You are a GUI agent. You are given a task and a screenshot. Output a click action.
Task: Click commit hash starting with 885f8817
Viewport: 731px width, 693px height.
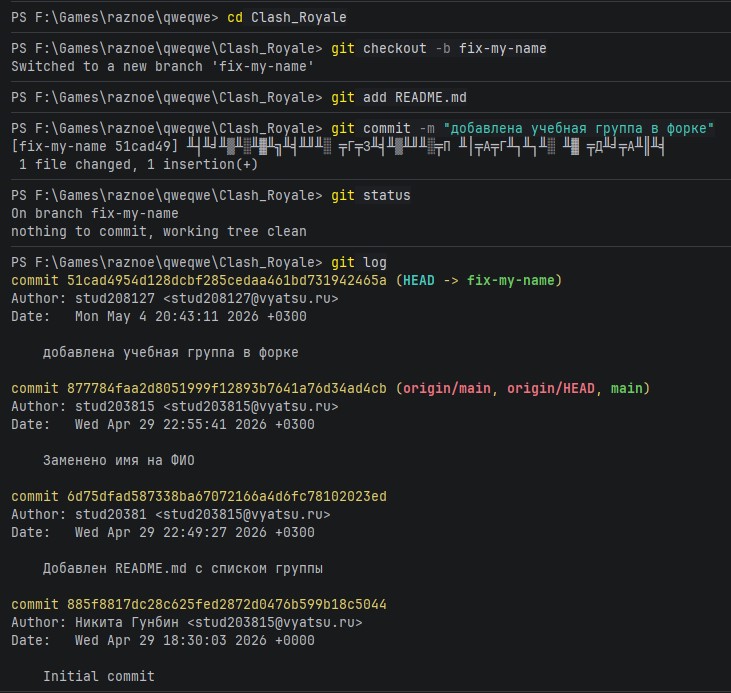[x=227, y=604]
